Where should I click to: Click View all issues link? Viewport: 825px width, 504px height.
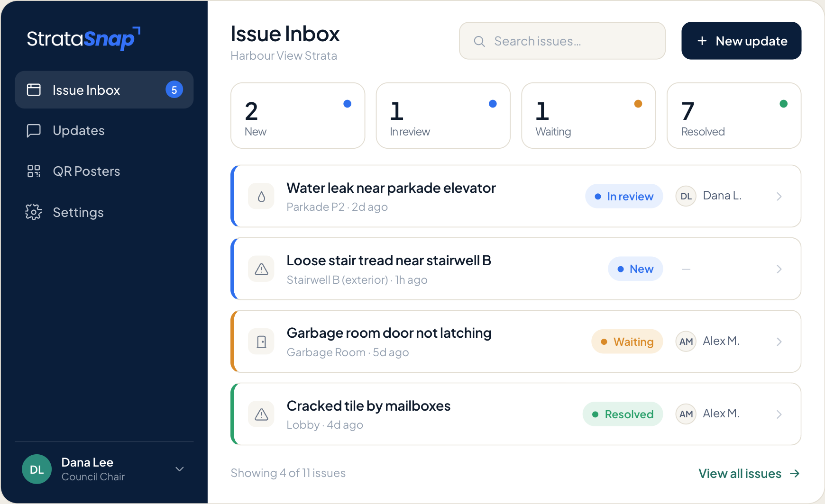click(740, 474)
